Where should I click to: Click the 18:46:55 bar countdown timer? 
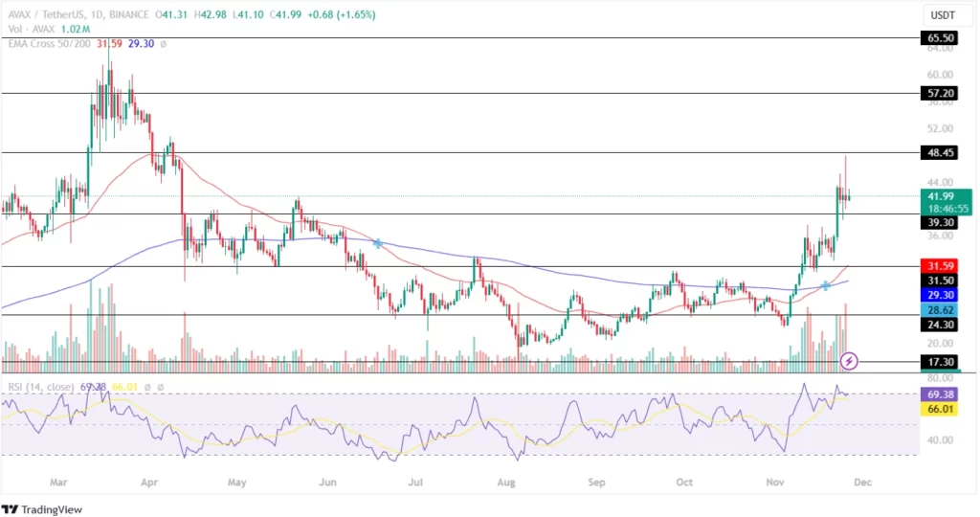[948, 209]
